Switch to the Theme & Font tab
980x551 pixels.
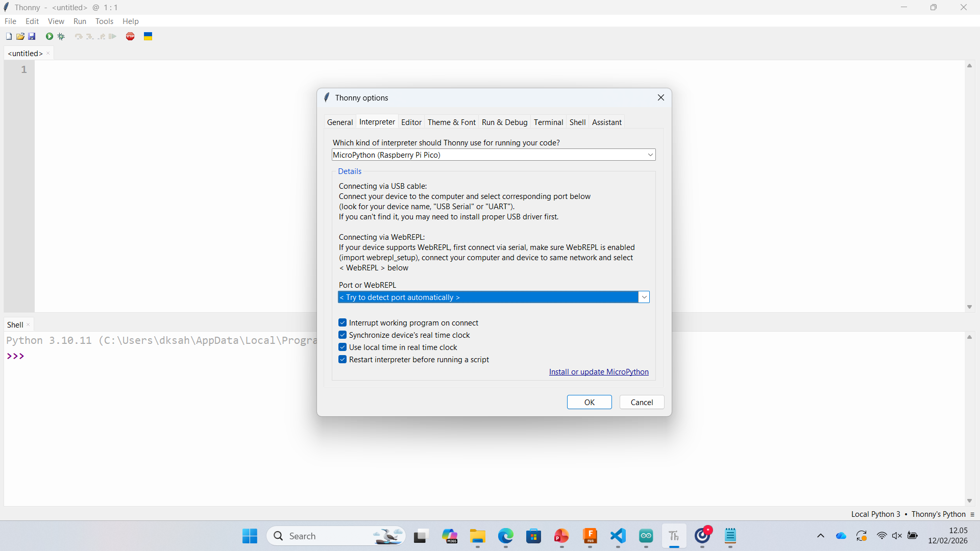451,122
